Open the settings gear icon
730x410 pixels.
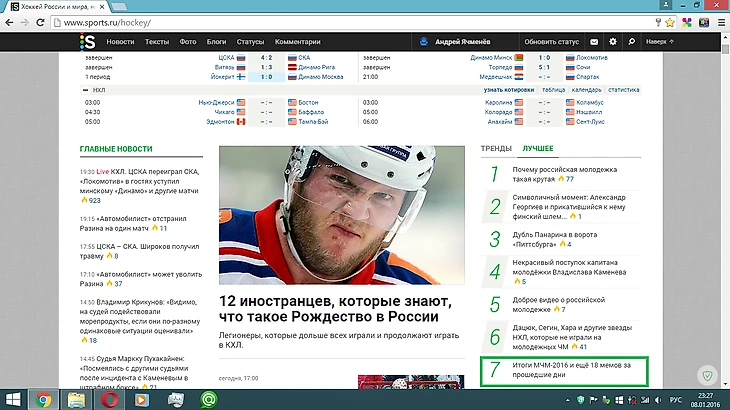tap(612, 42)
